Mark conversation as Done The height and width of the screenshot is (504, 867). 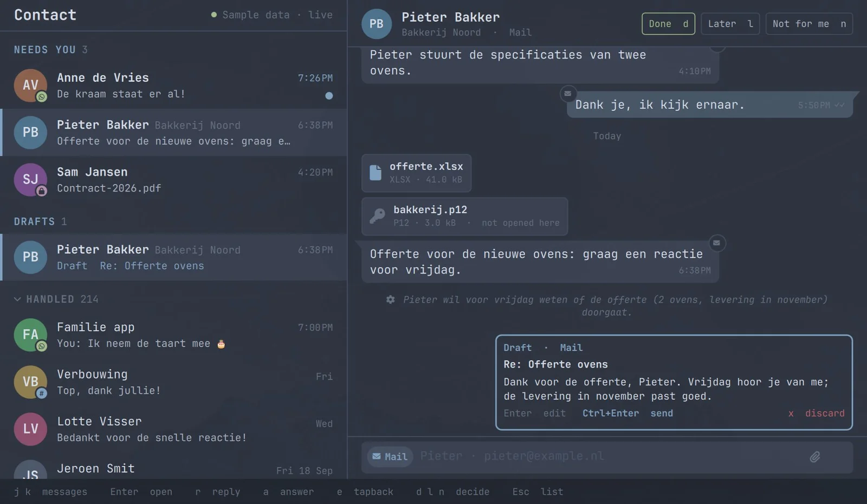[668, 24]
